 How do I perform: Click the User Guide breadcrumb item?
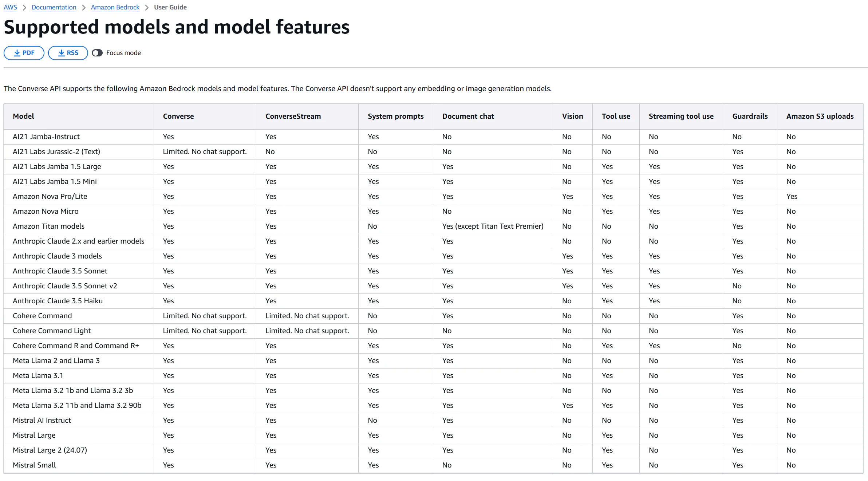(170, 7)
